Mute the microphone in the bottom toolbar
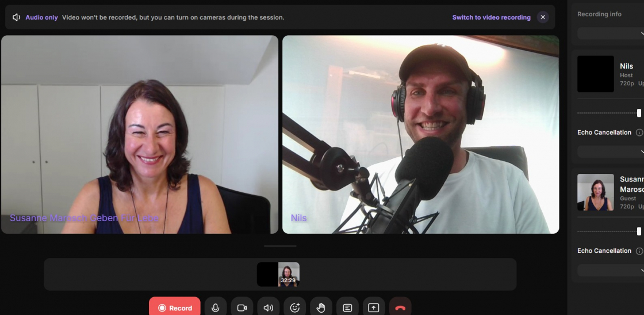This screenshot has width=644, height=315. pyautogui.click(x=216, y=308)
